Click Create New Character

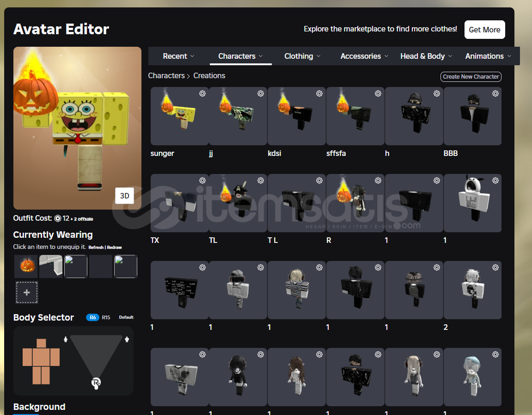point(471,77)
